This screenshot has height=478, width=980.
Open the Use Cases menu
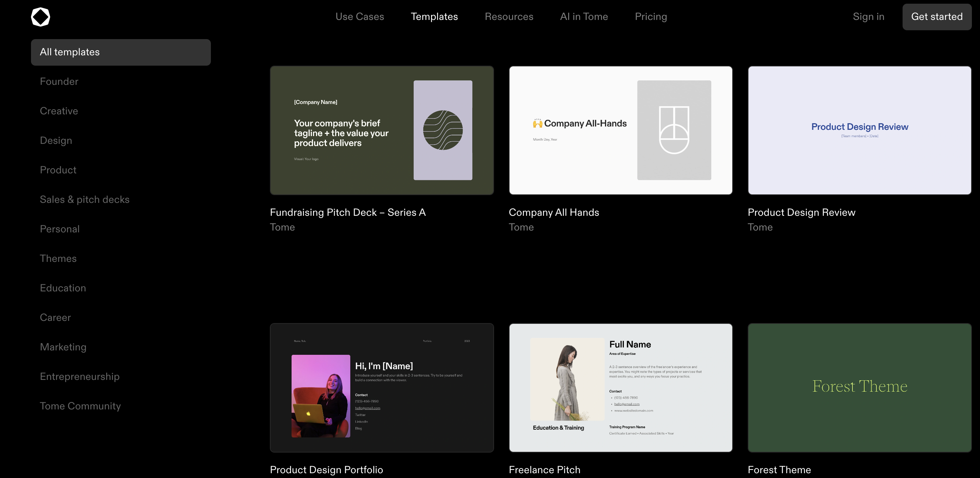(359, 17)
